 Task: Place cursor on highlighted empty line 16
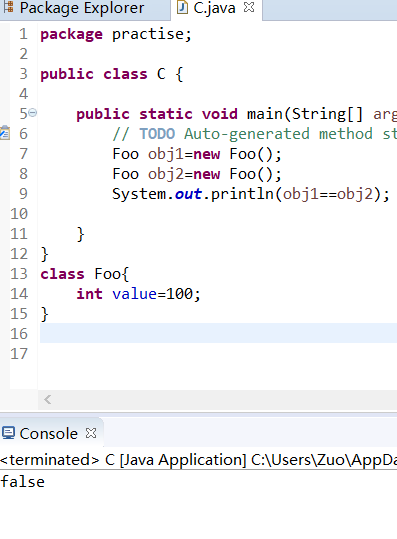tap(218, 333)
